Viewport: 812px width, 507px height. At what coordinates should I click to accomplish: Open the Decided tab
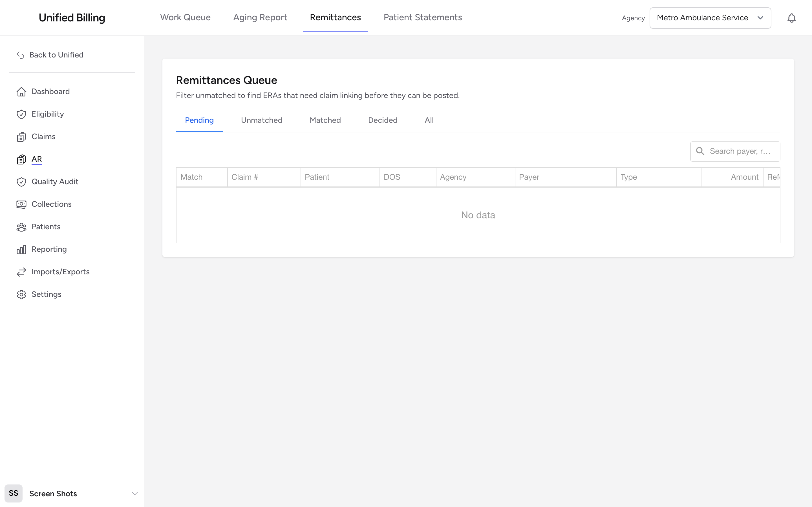[383, 120]
